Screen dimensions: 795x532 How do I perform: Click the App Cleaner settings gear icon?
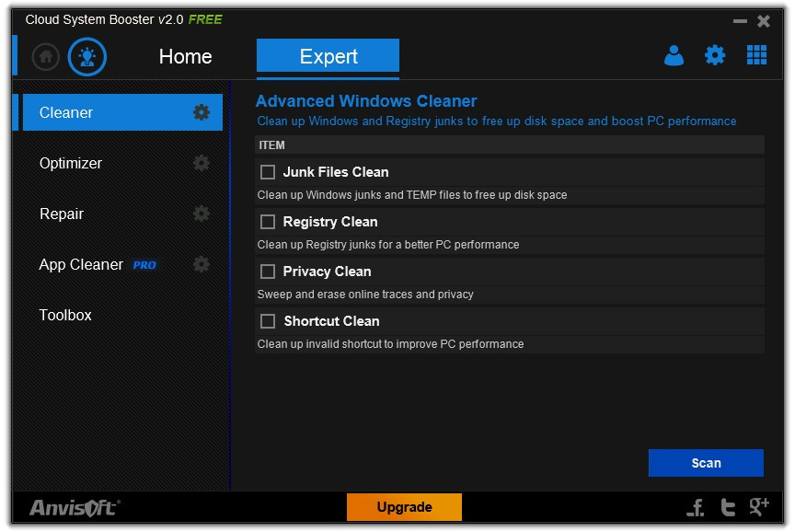coord(202,264)
